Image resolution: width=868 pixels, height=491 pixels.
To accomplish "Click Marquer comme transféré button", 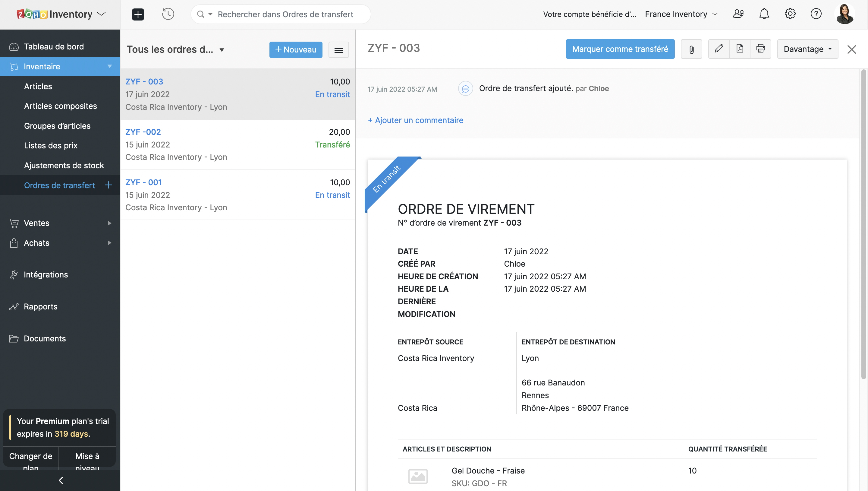I will point(620,49).
